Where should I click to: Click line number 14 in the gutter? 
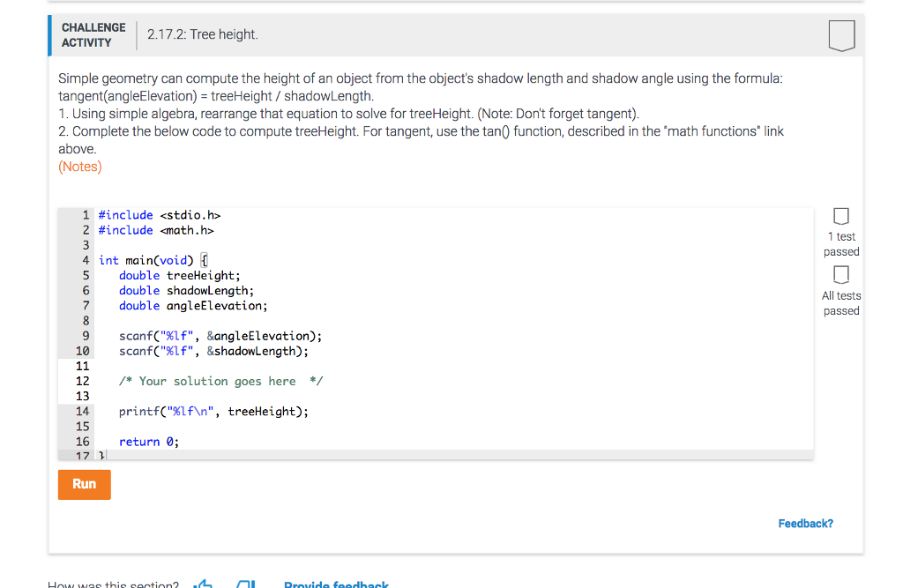(82, 411)
